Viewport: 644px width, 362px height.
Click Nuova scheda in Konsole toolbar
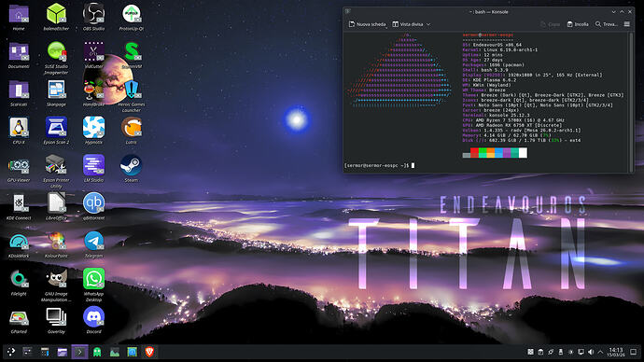[x=367, y=24]
